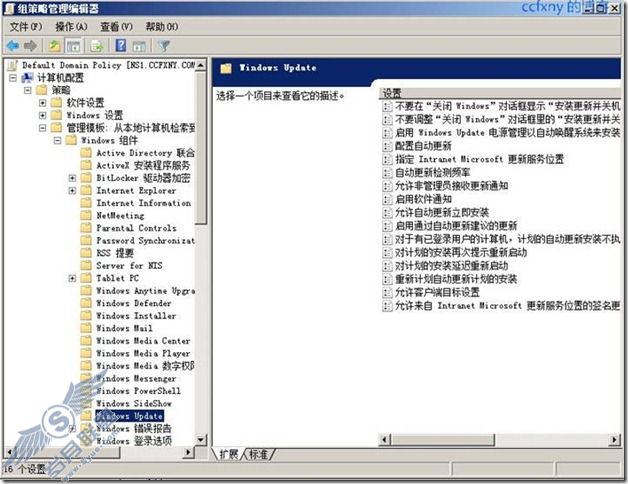
Task: Select Parental Controls tree item
Action: 136,228
